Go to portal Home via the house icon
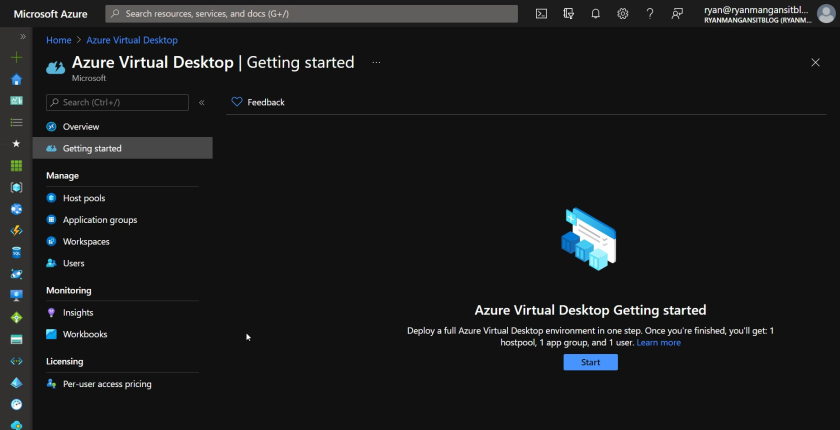840x430 pixels. (x=17, y=79)
